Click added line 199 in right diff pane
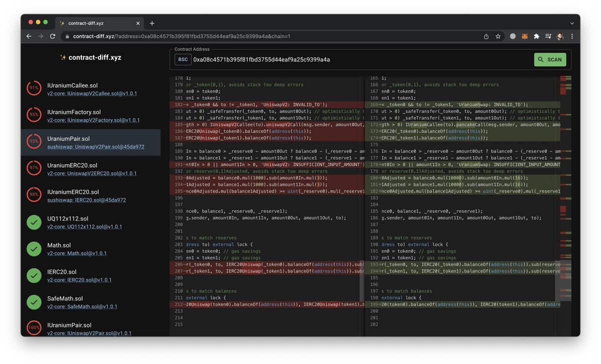This screenshot has height=364, width=601. (x=463, y=304)
